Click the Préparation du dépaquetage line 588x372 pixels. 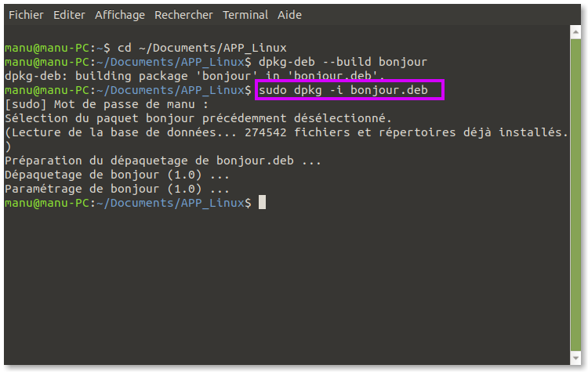163,161
